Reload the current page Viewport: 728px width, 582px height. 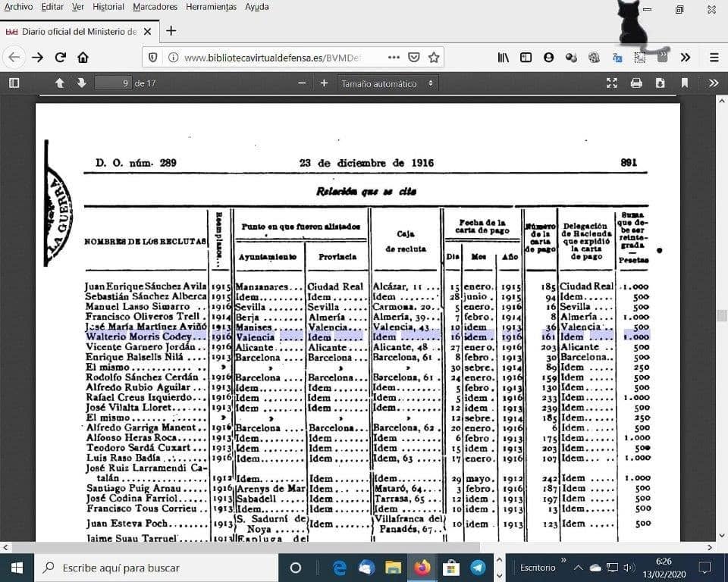click(x=61, y=58)
